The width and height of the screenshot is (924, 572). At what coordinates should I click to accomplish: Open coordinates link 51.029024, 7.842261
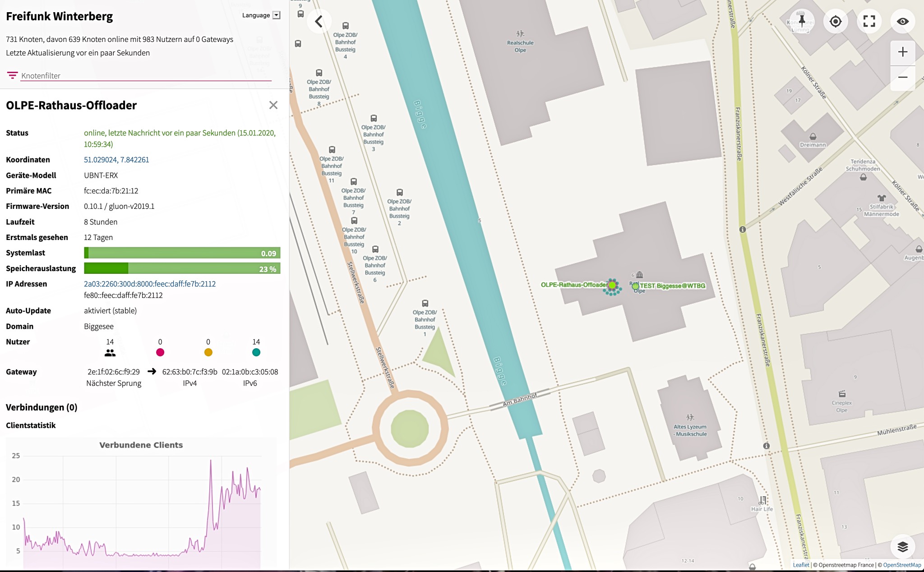116,160
